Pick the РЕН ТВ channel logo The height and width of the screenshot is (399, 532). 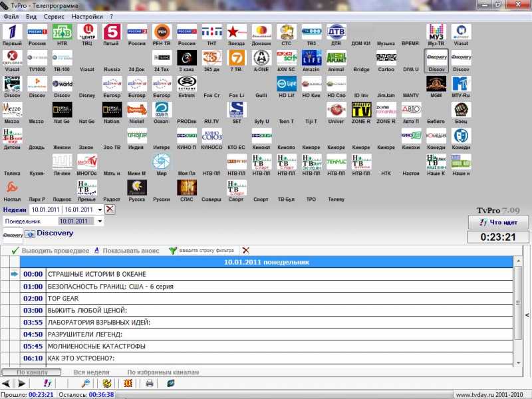(162, 32)
